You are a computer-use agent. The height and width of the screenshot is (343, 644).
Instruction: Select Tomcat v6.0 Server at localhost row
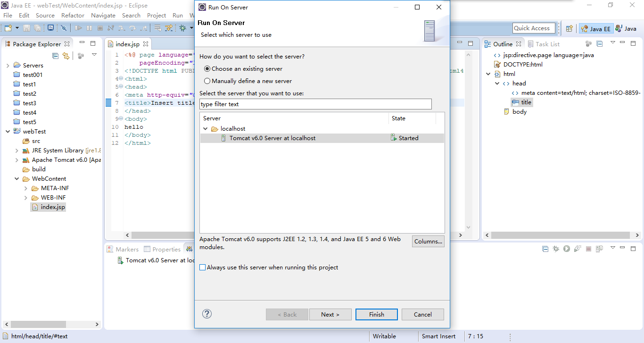click(322, 138)
